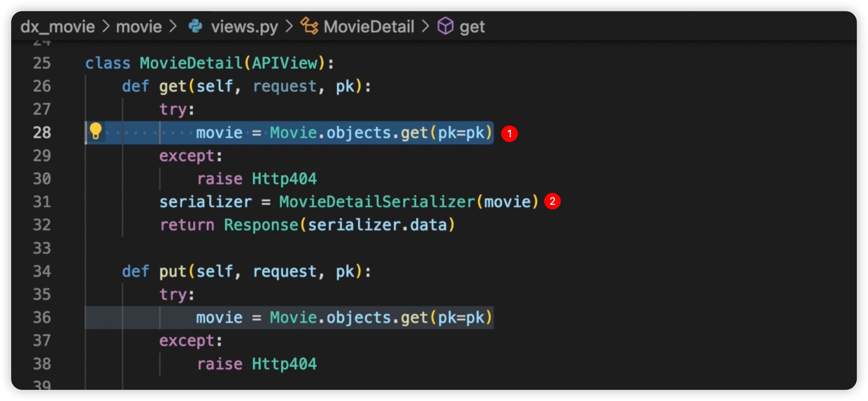Click 'Http404' on line 30
Viewport: 868px width, 401px height.
point(284,179)
